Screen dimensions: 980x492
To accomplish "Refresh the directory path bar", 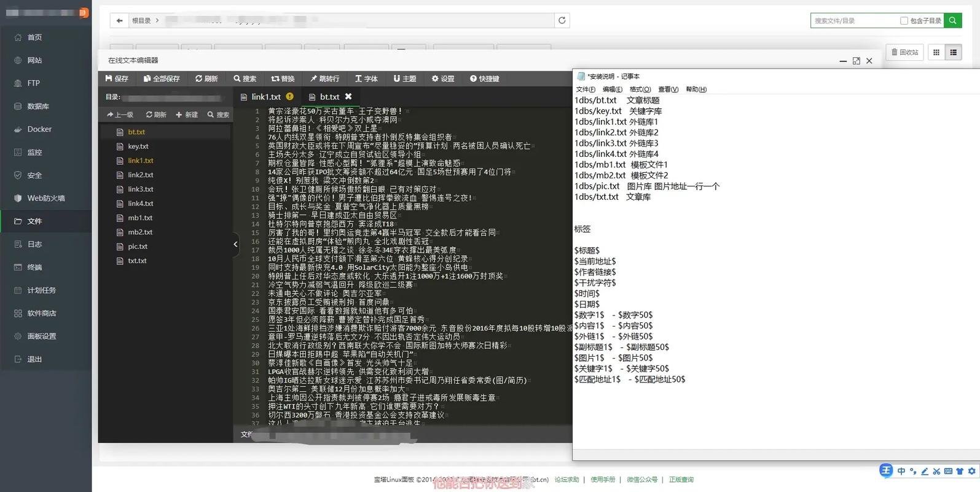I will tap(562, 20).
